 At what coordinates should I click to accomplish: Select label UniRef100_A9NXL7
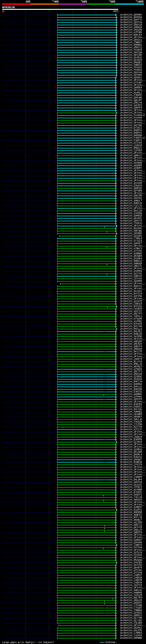tap(131, 201)
